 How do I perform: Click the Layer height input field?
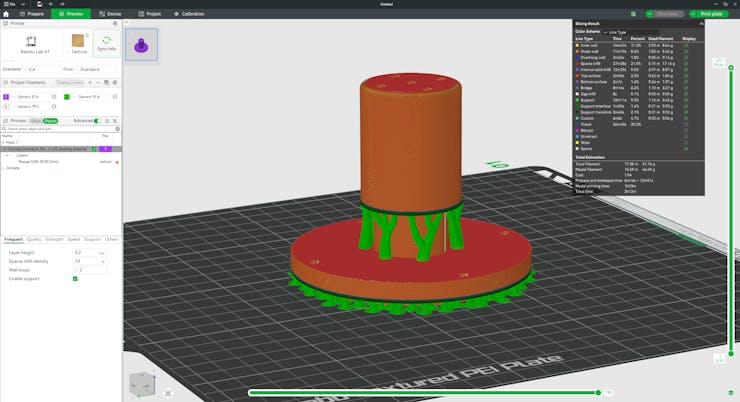[x=89, y=252]
